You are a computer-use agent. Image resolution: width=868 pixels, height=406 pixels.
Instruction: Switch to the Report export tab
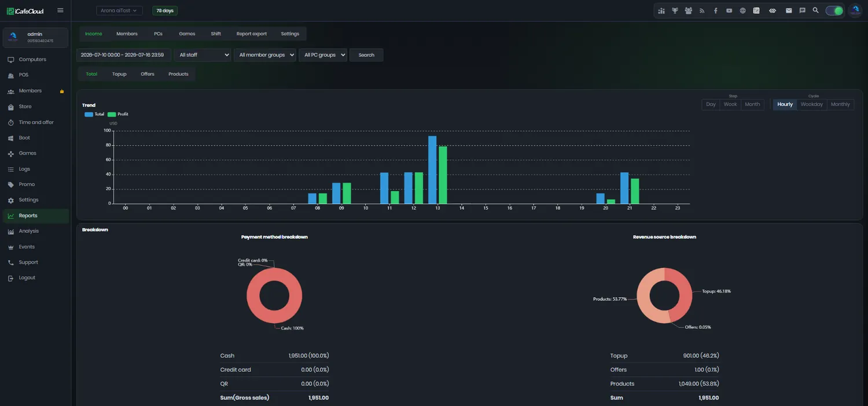pyautogui.click(x=252, y=34)
